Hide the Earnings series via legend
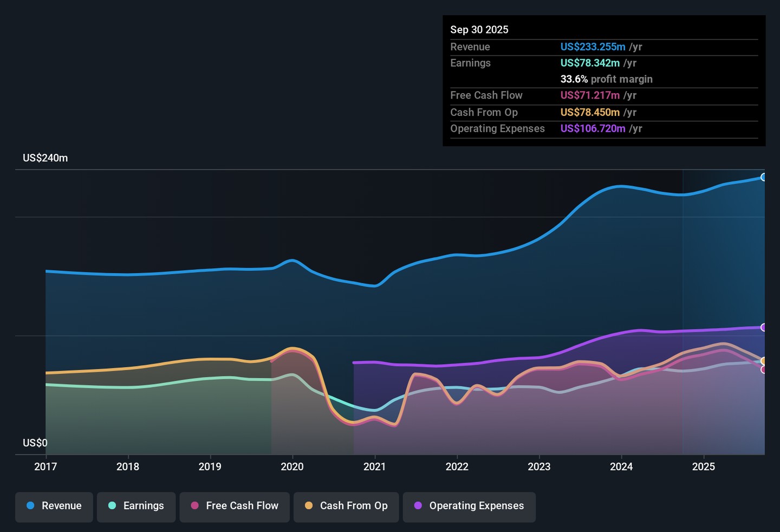The height and width of the screenshot is (532, 780). (136, 506)
